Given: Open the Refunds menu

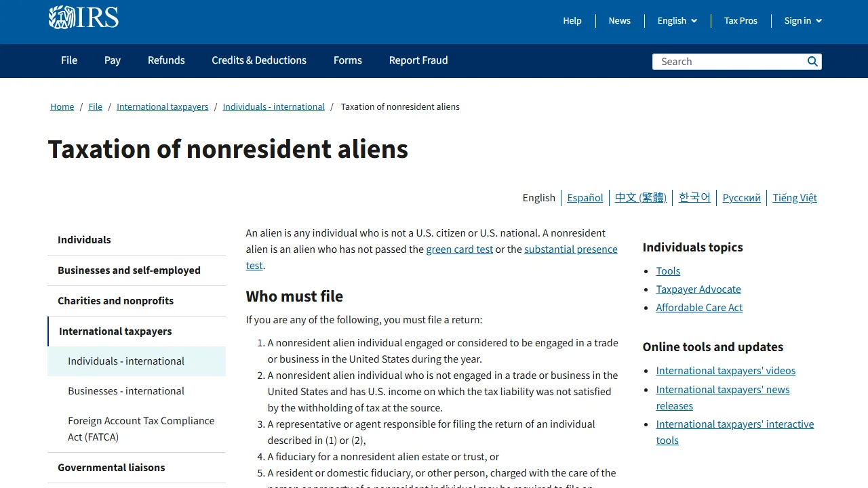Looking at the screenshot, I should [x=166, y=60].
